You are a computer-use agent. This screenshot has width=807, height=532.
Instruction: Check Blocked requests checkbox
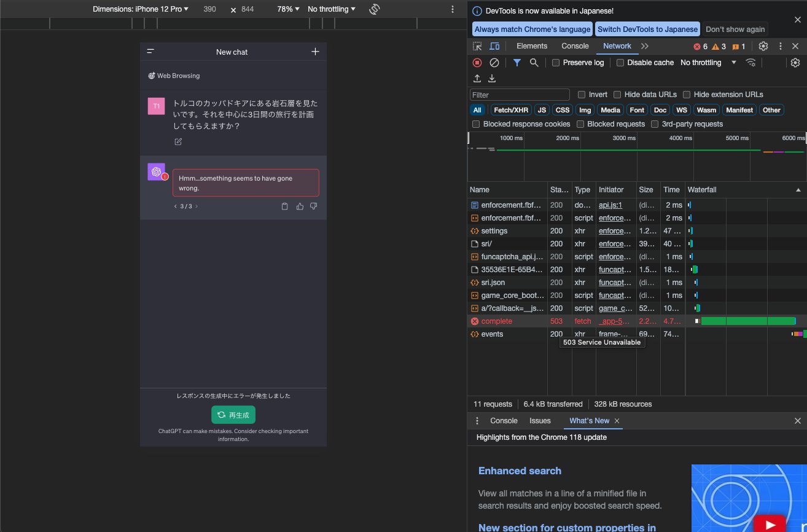[x=580, y=124]
